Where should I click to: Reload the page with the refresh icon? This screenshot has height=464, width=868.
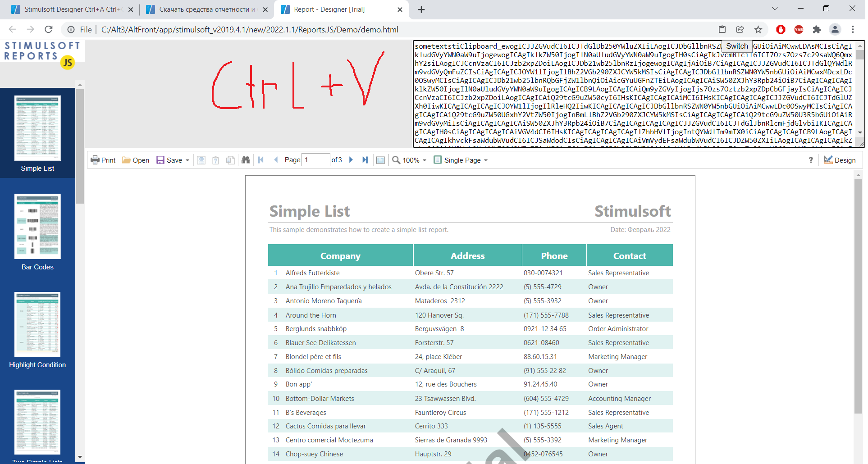(x=49, y=29)
